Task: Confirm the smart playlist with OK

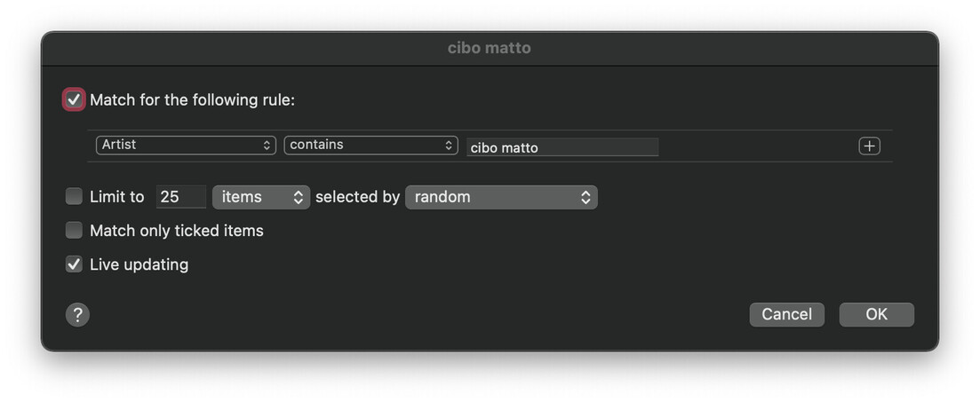Action: click(876, 314)
